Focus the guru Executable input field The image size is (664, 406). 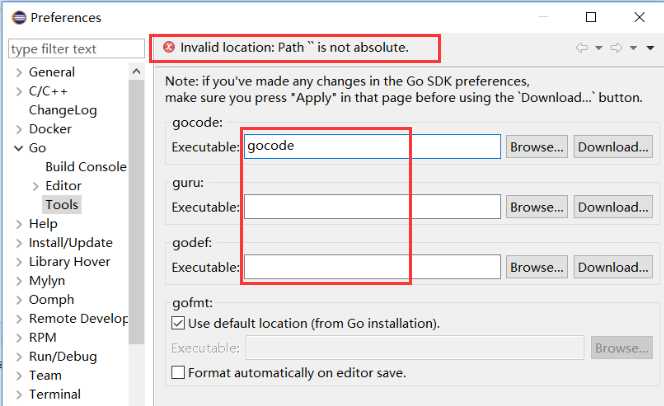click(371, 207)
